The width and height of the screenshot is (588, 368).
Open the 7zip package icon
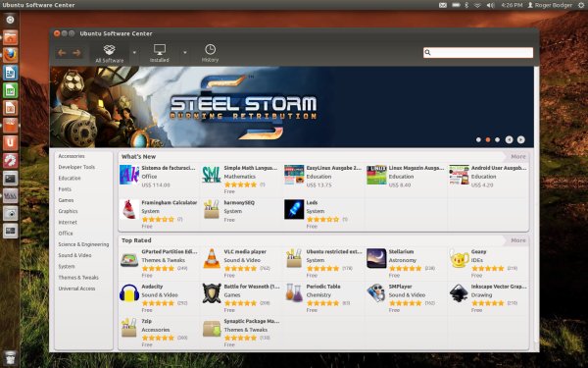pyautogui.click(x=129, y=328)
